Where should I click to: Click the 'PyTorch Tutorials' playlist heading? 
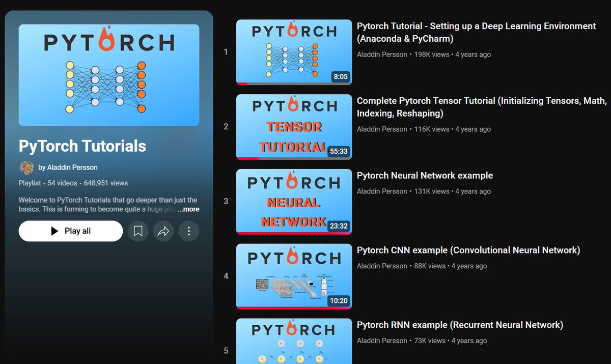tap(82, 146)
